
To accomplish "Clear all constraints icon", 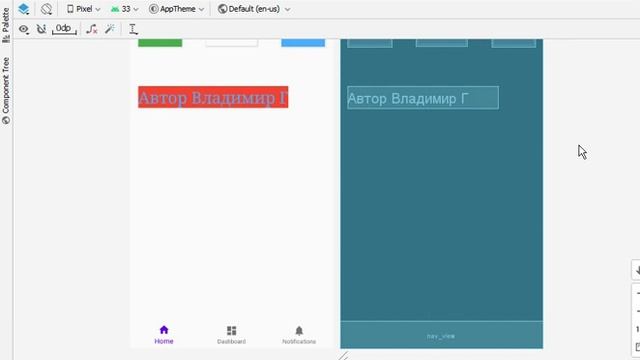I will (92, 29).
